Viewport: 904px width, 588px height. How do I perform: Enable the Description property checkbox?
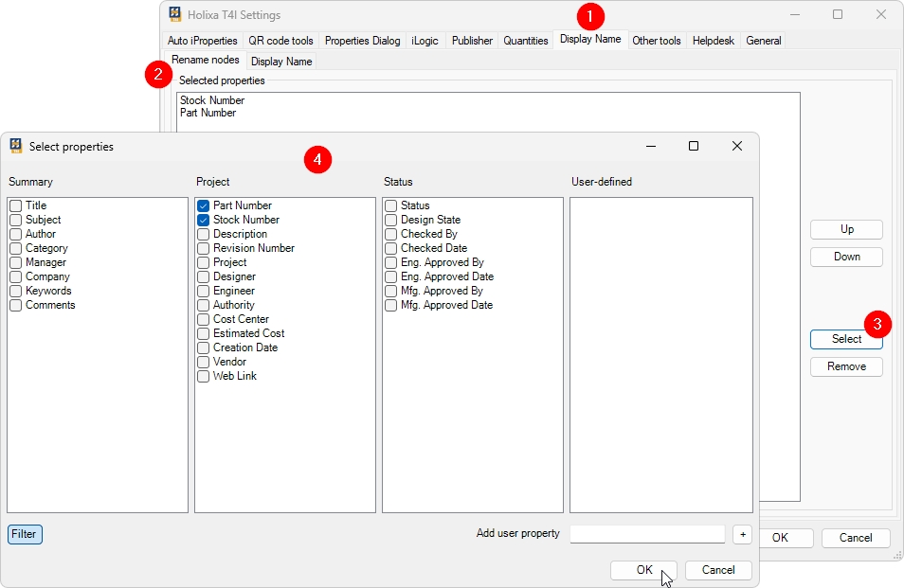204,234
